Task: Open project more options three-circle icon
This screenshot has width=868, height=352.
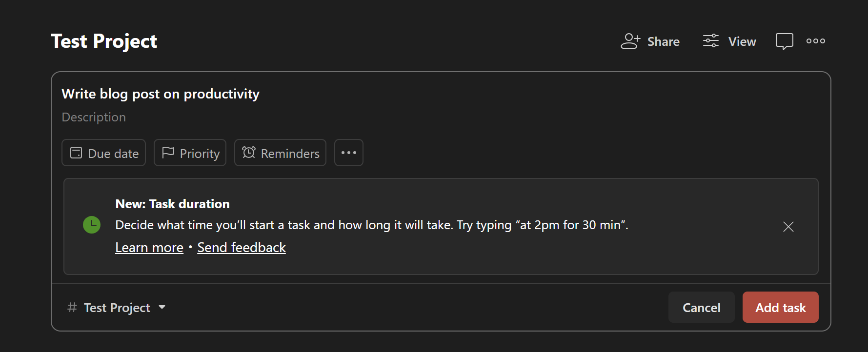Action: click(x=816, y=41)
